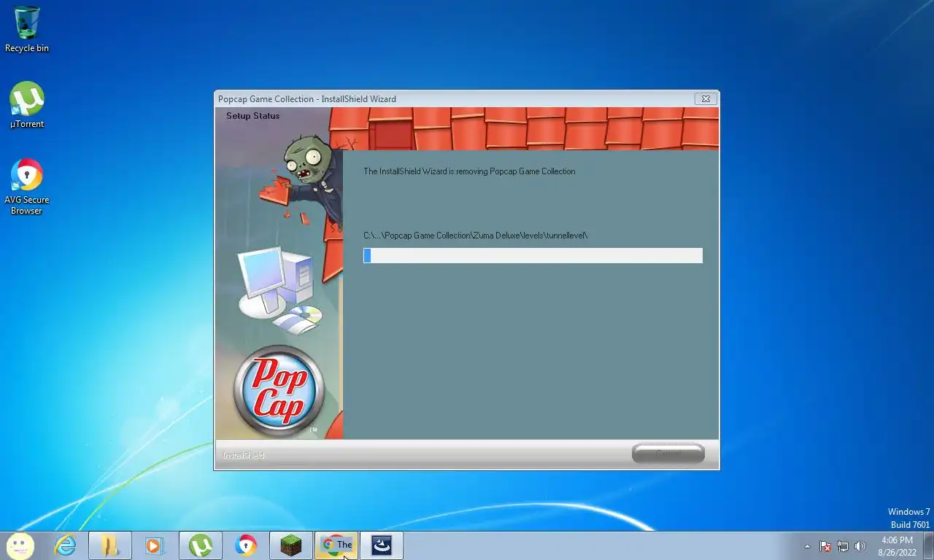Click the Zuma Deluxe file path text
The height and width of the screenshot is (560, 934).
click(476, 236)
